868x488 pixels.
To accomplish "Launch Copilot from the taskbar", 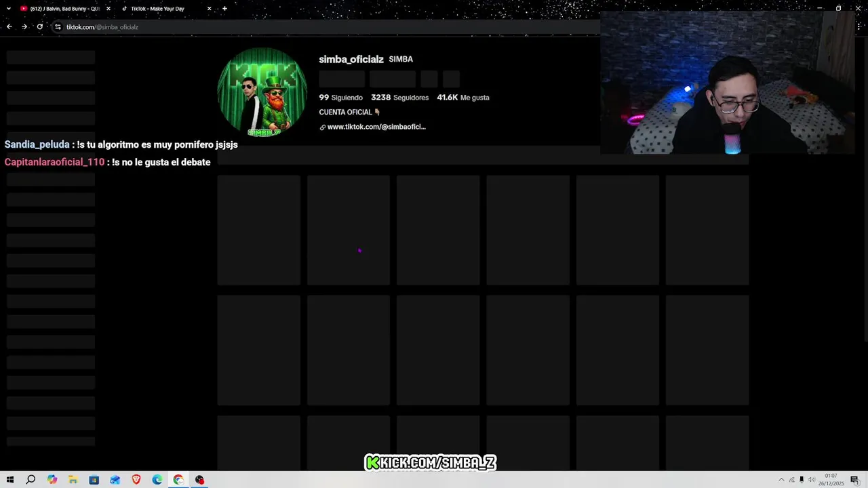I will pyautogui.click(x=52, y=480).
